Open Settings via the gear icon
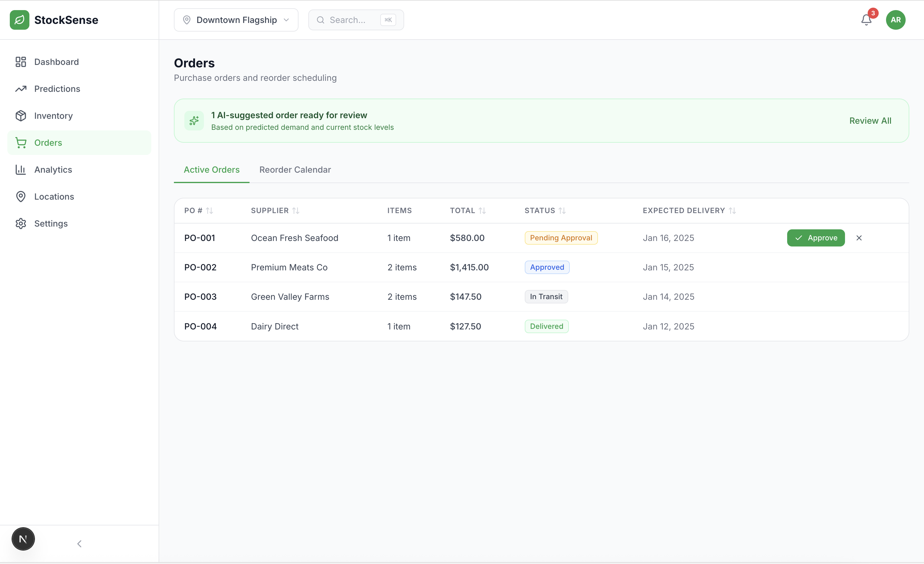This screenshot has height=564, width=924. point(21,224)
